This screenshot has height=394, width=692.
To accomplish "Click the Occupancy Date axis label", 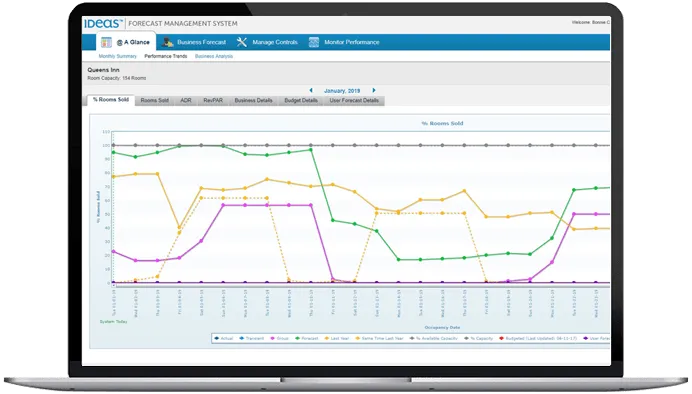I will click(442, 328).
